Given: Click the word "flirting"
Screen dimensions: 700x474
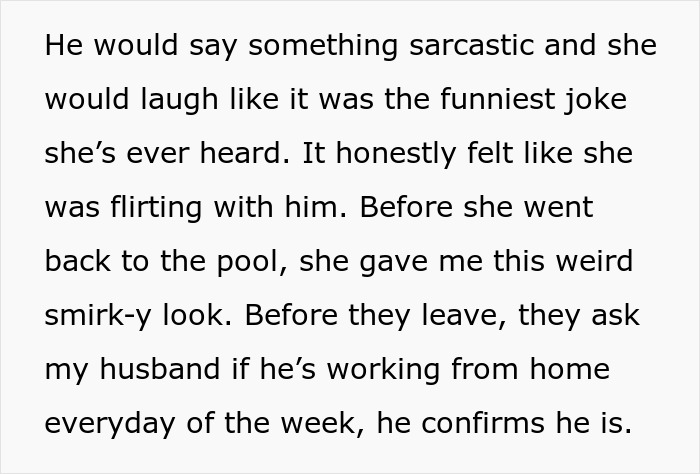Looking at the screenshot, I should 156,207.
